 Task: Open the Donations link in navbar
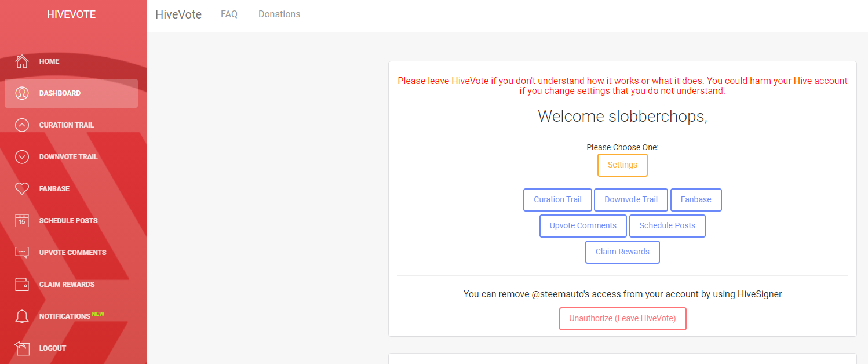pos(279,14)
